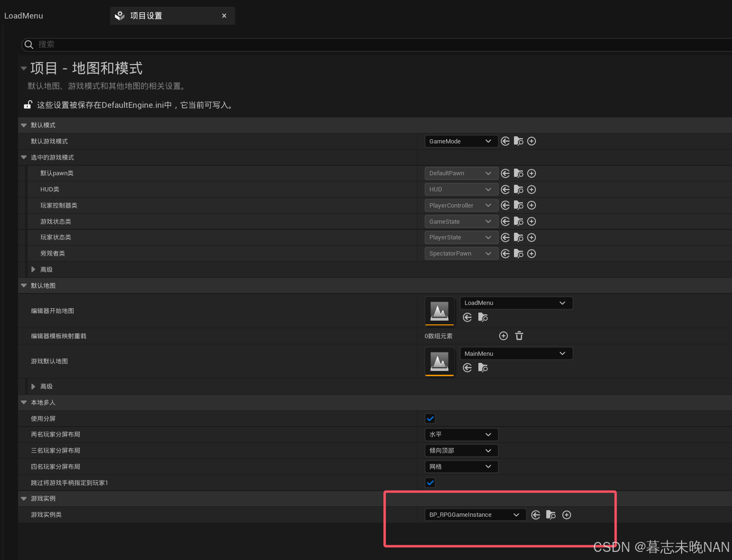Create new class for 游戏状态类
The image size is (732, 560).
[x=532, y=221]
